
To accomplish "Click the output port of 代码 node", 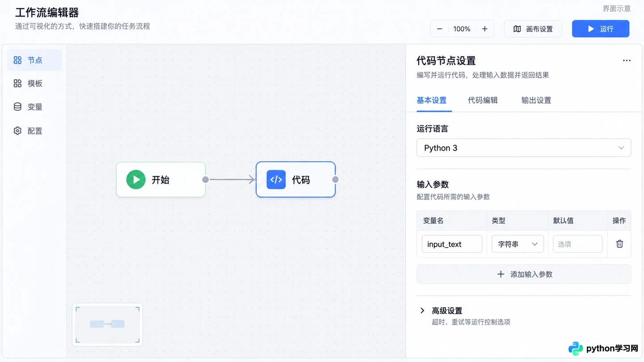I will pyautogui.click(x=335, y=180).
